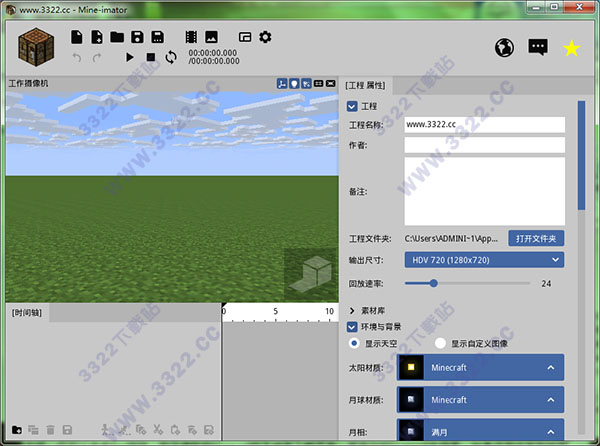Image resolution: width=600 pixels, height=446 pixels.
Task: Toggle the axis controls button in viewport
Action: click(x=282, y=83)
